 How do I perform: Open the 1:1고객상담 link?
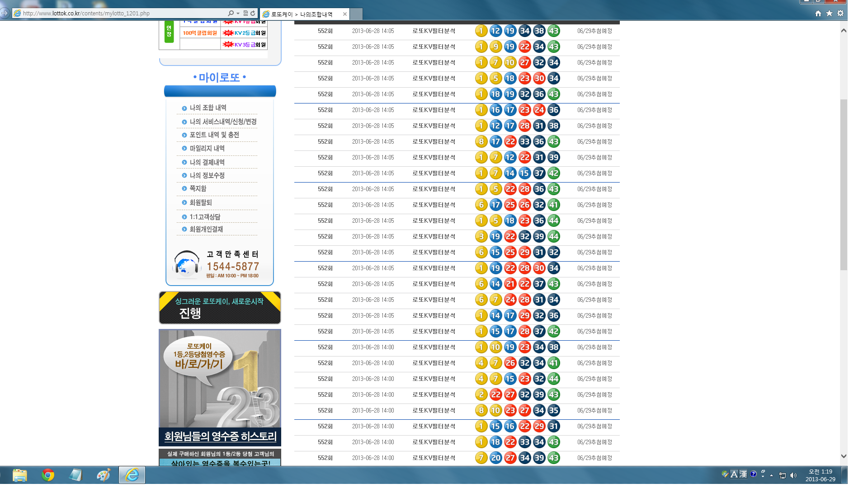tap(205, 217)
